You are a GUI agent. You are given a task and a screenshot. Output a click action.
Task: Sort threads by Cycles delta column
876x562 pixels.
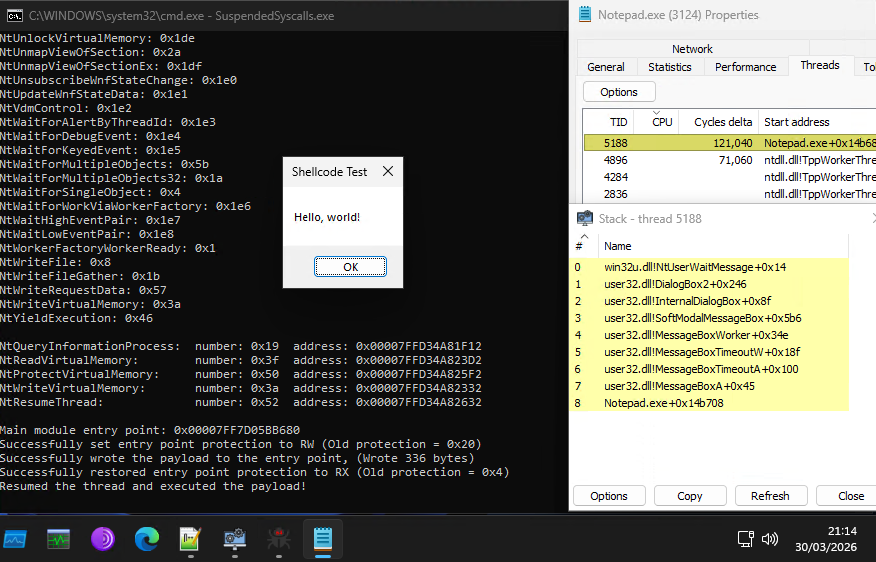[x=718, y=122]
